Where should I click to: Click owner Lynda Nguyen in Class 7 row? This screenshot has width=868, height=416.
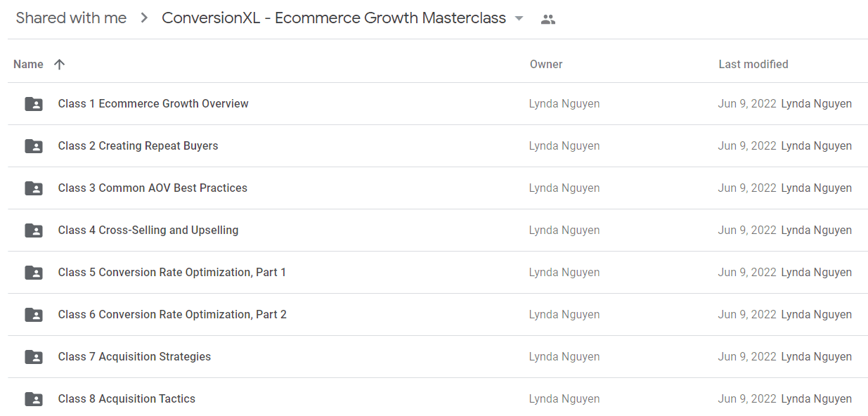click(564, 357)
